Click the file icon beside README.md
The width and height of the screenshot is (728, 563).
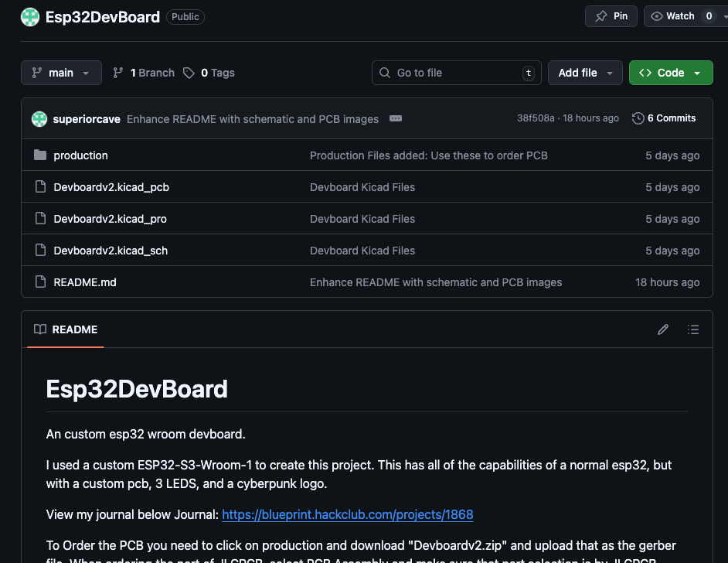[x=40, y=281]
